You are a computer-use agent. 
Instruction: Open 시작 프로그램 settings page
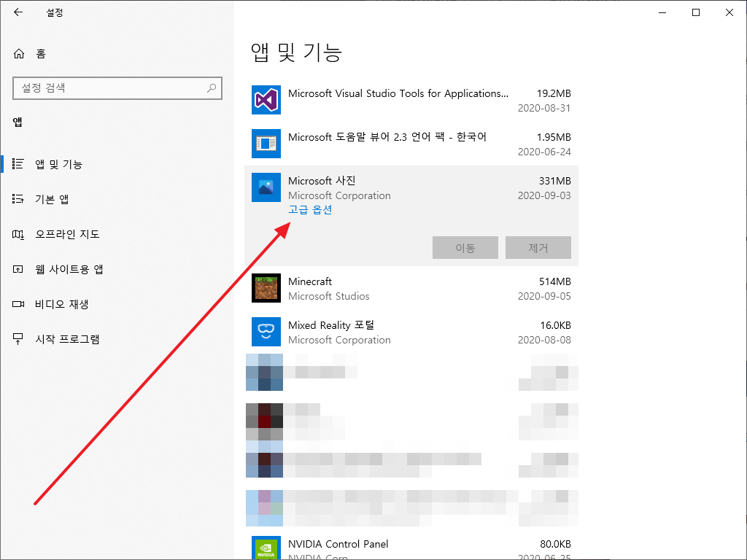coord(67,339)
